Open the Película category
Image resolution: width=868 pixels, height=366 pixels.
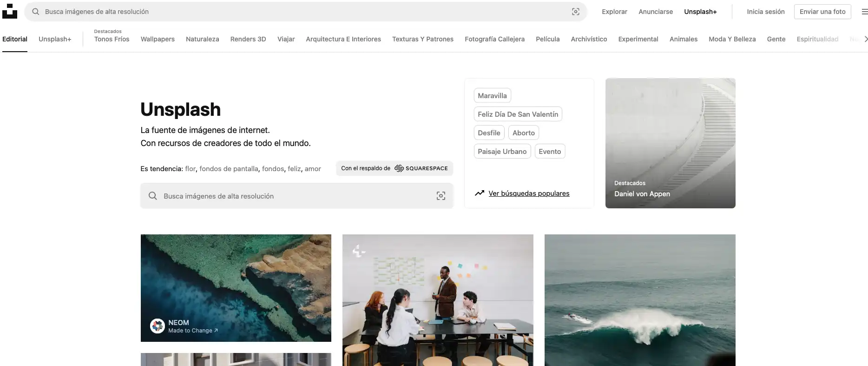click(547, 39)
